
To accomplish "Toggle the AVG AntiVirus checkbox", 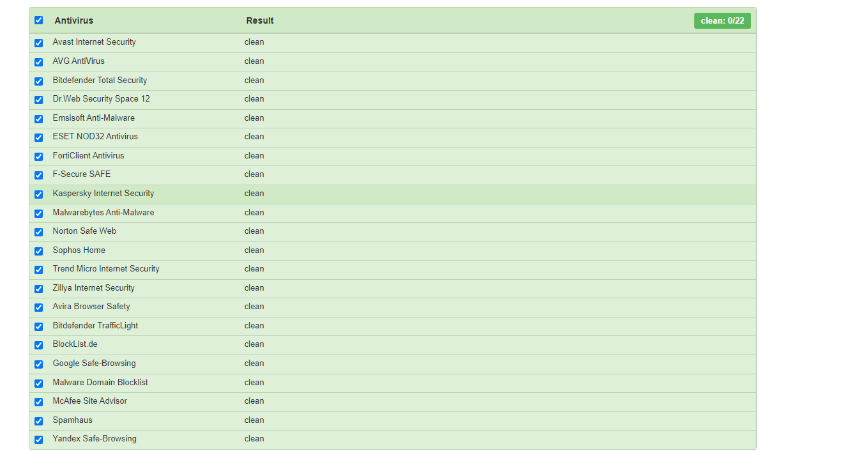I will [x=38, y=62].
